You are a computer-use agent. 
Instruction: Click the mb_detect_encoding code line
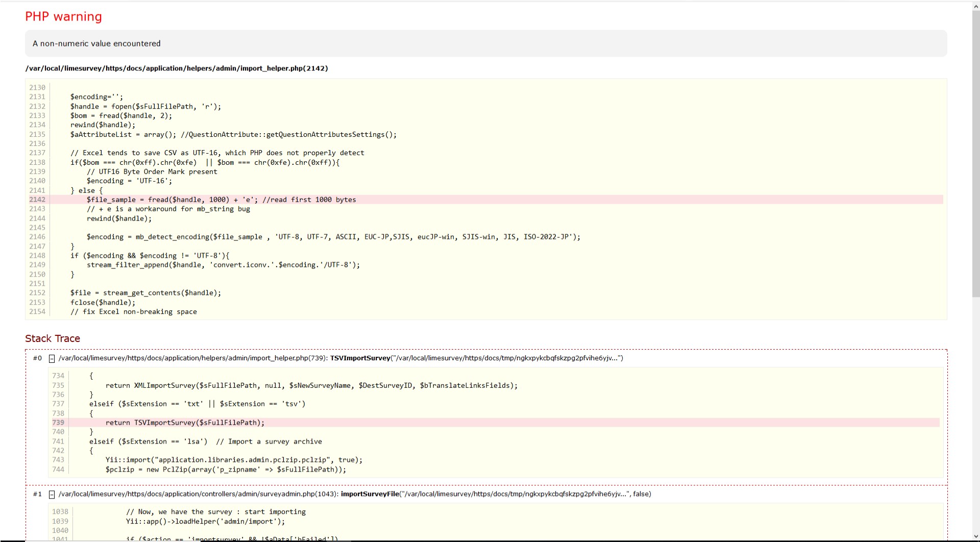coord(333,237)
